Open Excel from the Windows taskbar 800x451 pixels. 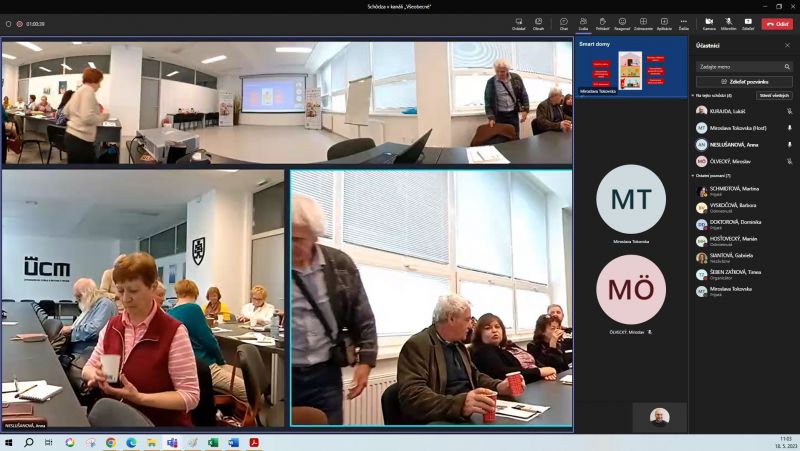(213, 442)
